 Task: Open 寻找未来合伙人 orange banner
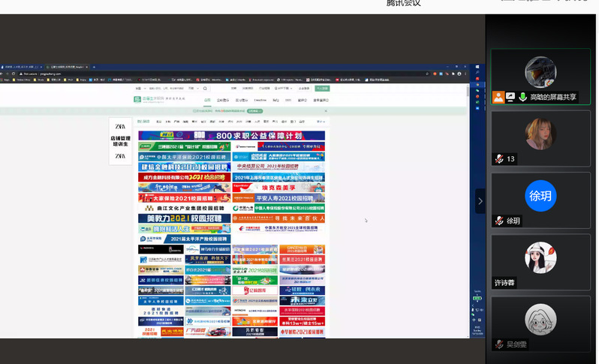[x=278, y=218]
